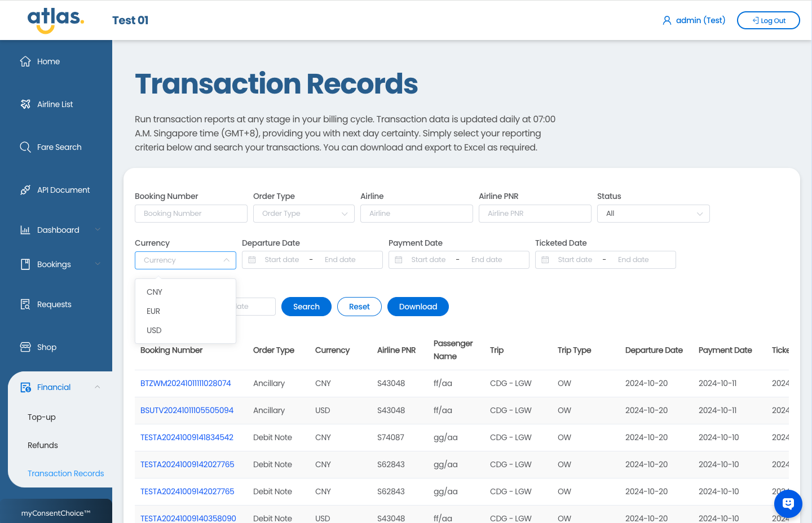Collapse the Financial sidebar section

(x=98, y=387)
